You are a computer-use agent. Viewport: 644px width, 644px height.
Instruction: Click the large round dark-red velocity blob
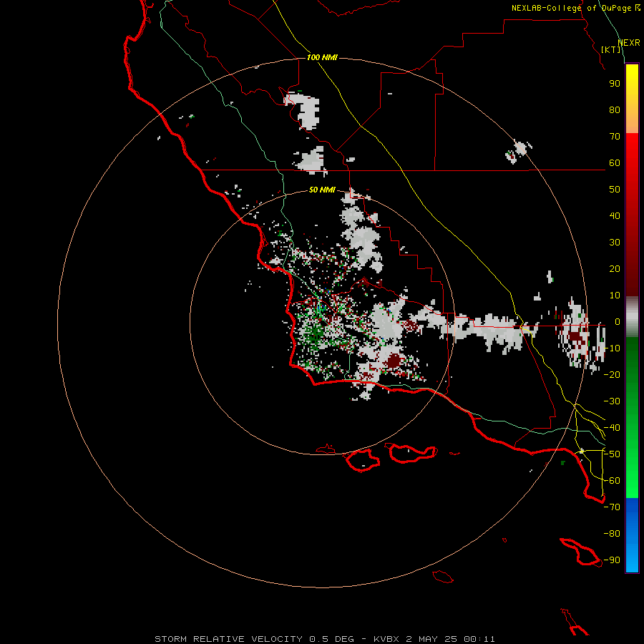click(394, 361)
